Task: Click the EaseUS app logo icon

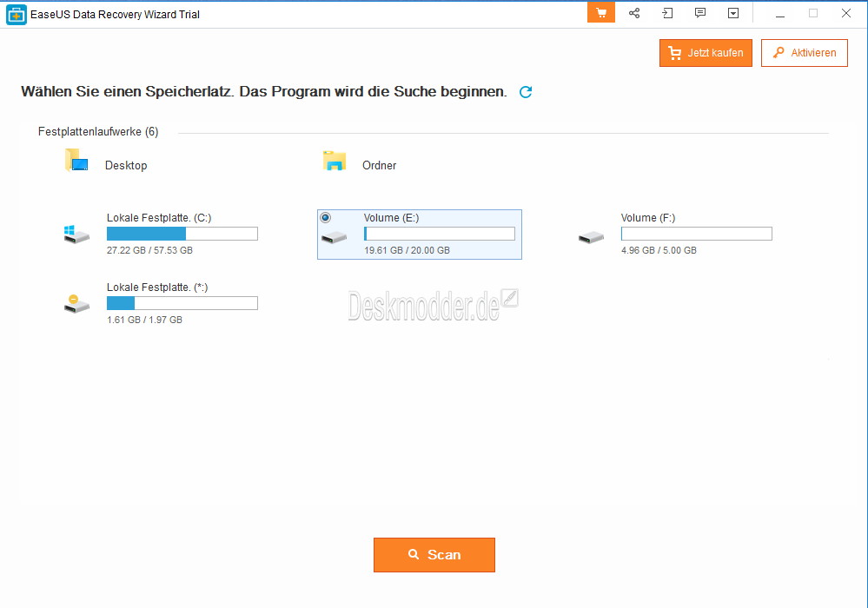Action: tap(16, 15)
